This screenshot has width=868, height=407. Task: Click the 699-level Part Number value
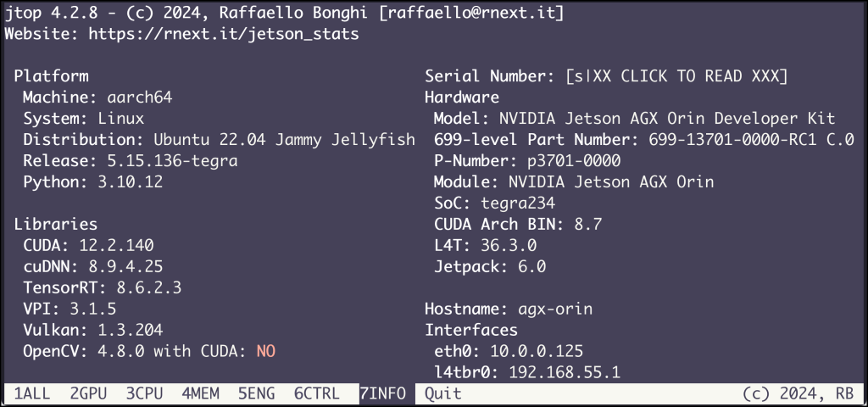[x=751, y=140]
